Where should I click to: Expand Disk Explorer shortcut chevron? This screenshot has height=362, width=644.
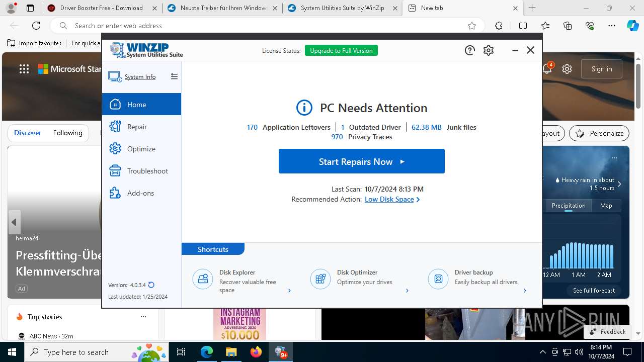click(x=289, y=290)
